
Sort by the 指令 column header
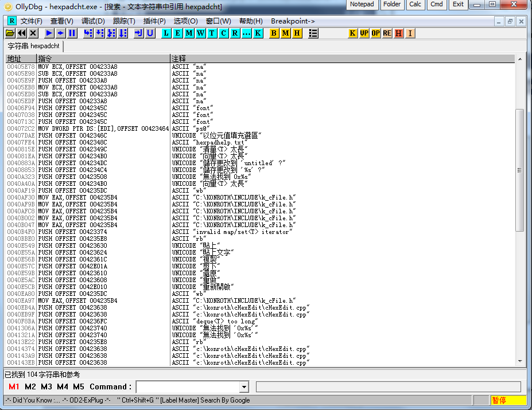(x=103, y=58)
